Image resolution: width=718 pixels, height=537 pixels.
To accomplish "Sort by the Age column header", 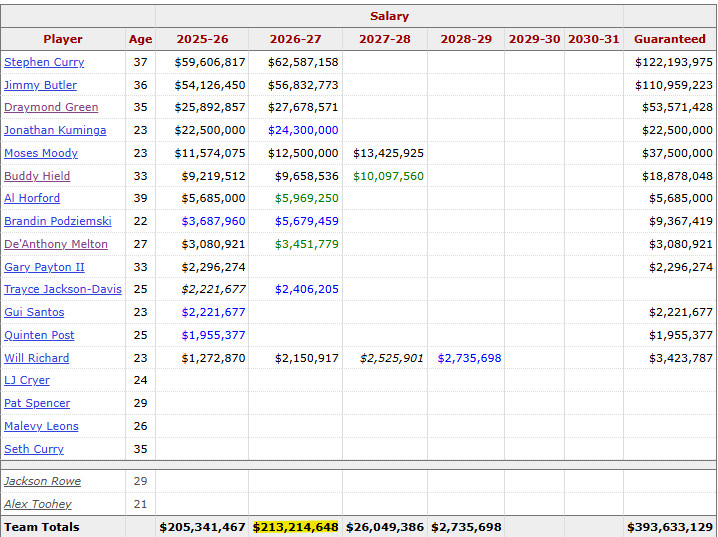I will (x=140, y=39).
